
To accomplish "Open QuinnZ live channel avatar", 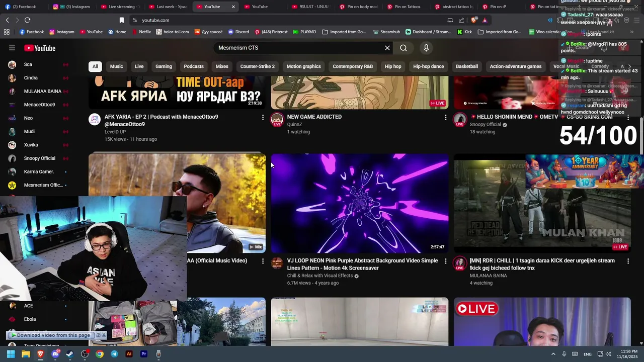I will 277,120.
